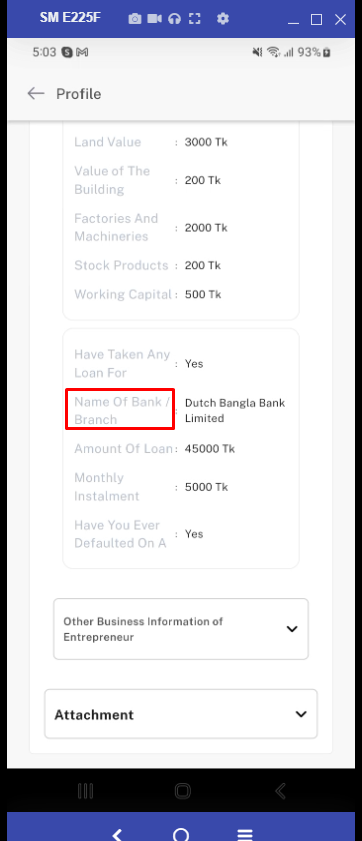The image size is (362, 841).
Task: Start screen recording with video camera icon
Action: (155, 19)
